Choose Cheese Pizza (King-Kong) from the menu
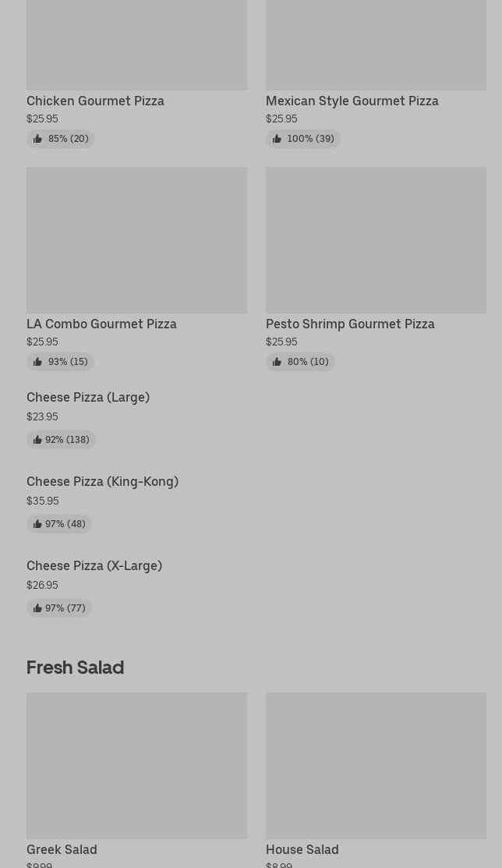This screenshot has width=502, height=868. 102,481
